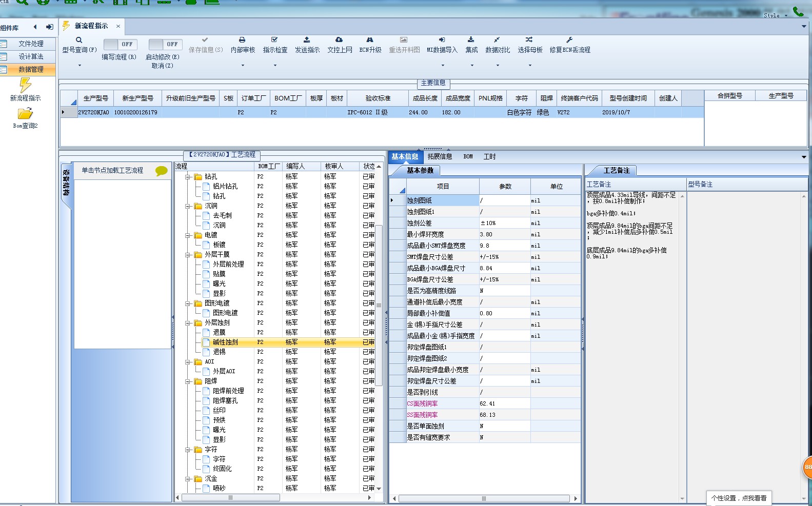Click the 选择母板 shuffle icon

point(529,39)
